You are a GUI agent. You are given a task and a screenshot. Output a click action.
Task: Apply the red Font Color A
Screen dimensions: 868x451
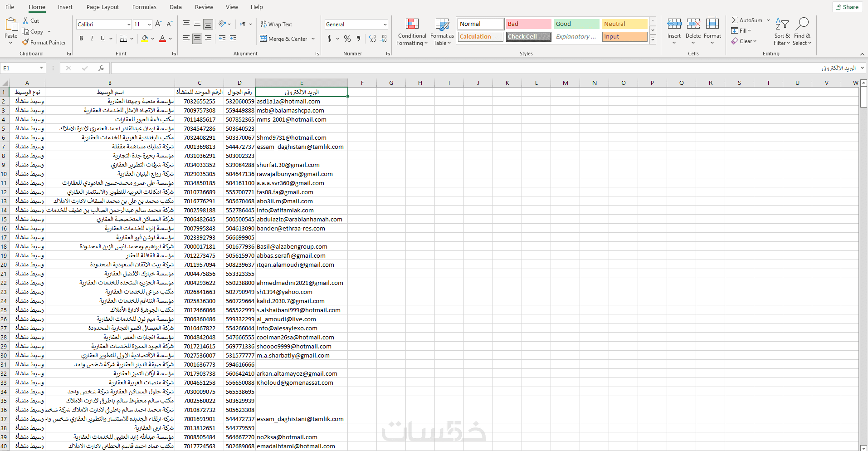162,39
